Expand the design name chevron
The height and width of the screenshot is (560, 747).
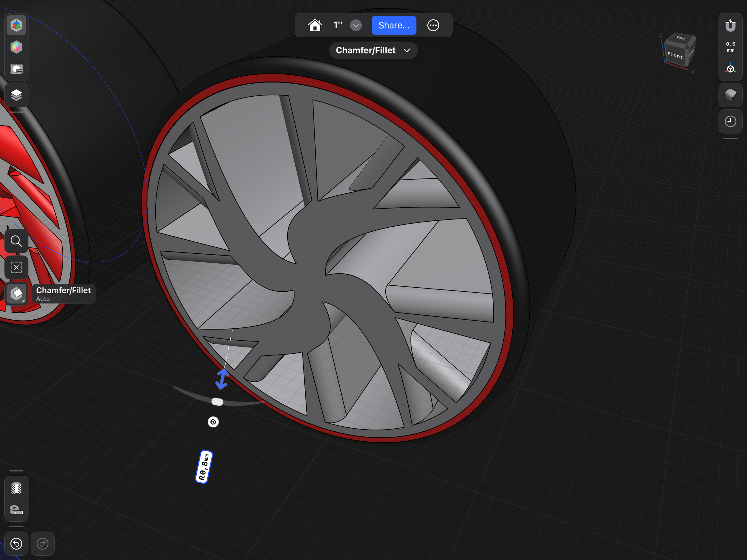(355, 25)
